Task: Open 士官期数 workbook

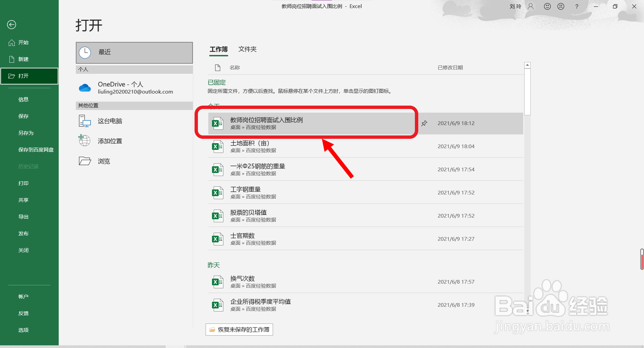Action: [x=366, y=239]
